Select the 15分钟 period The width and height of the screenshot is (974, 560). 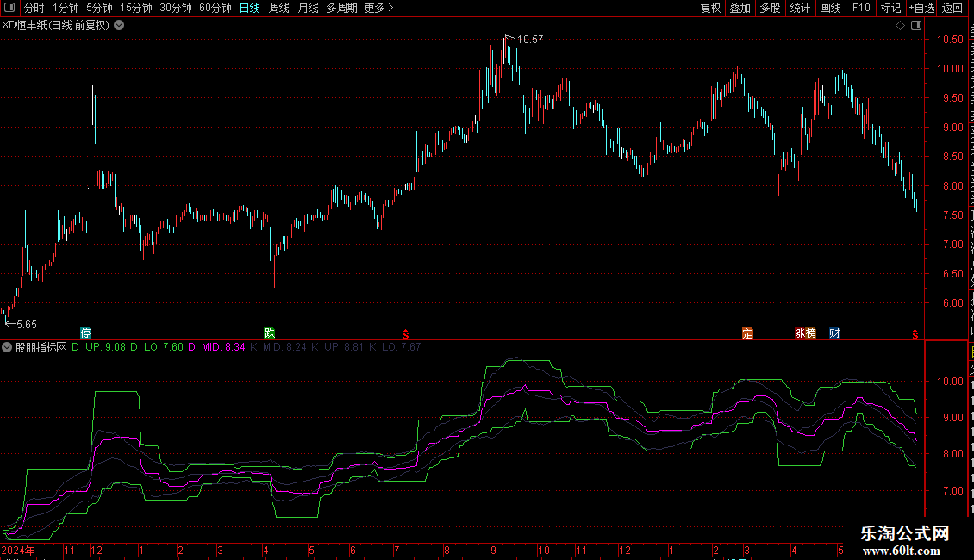coord(136,8)
